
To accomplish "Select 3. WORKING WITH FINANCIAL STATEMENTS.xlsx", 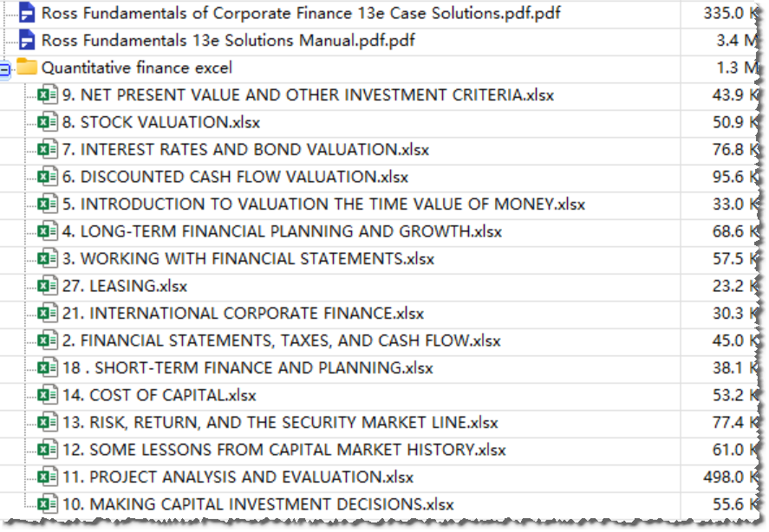I will pyautogui.click(x=248, y=259).
